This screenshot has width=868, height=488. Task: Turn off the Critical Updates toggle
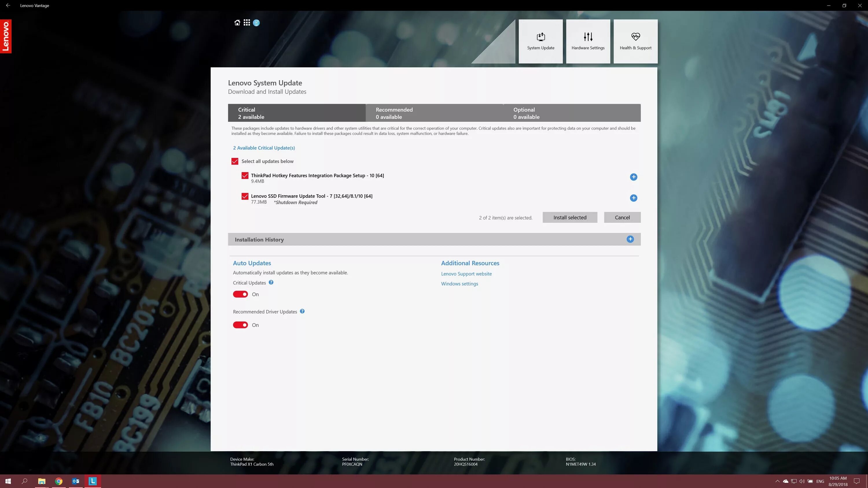[240, 294]
